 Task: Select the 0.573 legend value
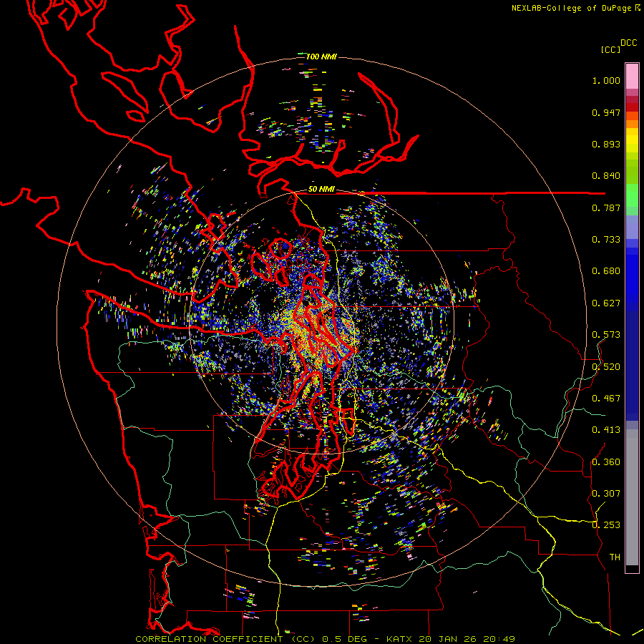tap(606, 335)
